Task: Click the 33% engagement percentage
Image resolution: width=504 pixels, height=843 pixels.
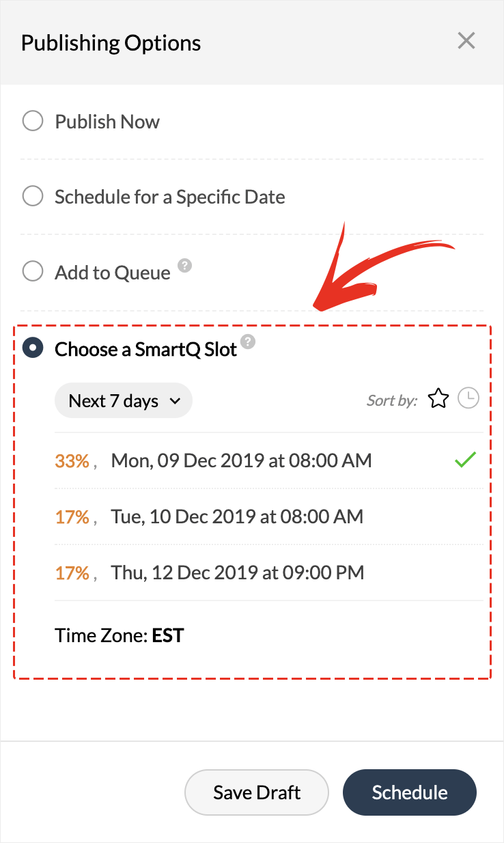Action: click(x=72, y=461)
